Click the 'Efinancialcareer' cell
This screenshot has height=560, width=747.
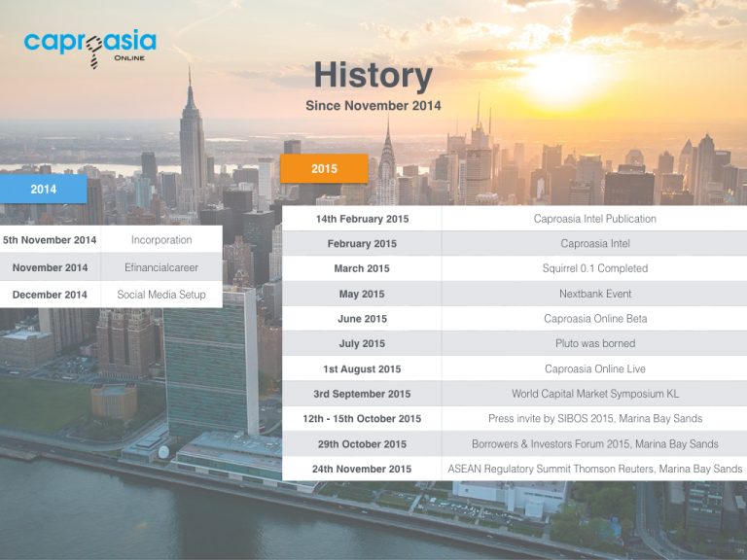coord(161,267)
